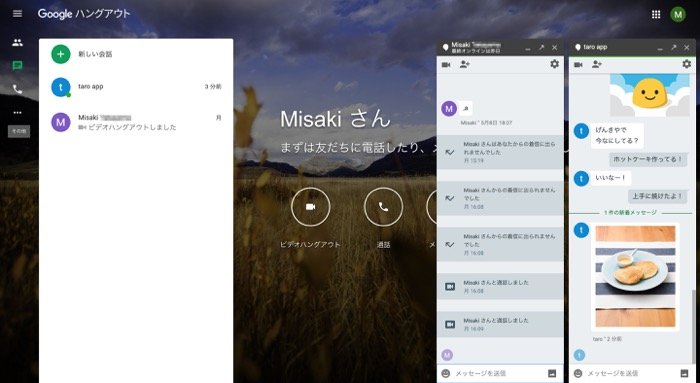
Task: Open the taro app chat settings gear
Action: [687, 64]
